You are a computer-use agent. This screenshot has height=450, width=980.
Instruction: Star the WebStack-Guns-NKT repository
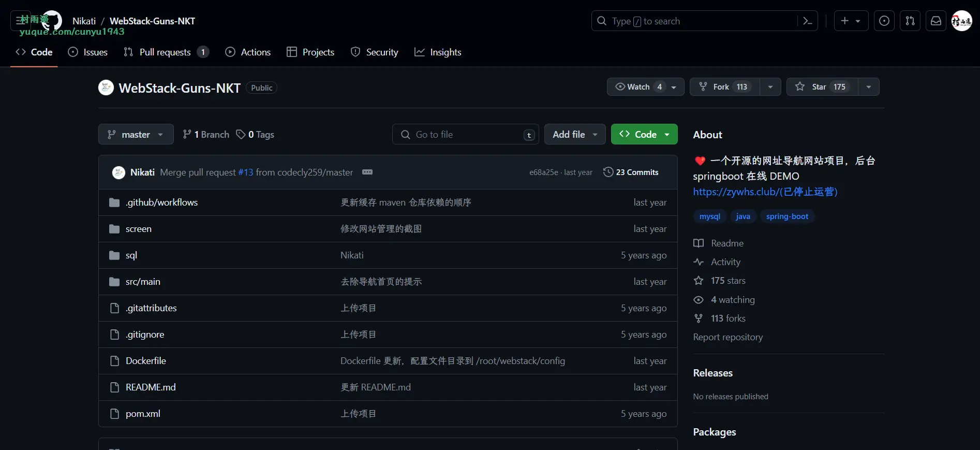[822, 86]
